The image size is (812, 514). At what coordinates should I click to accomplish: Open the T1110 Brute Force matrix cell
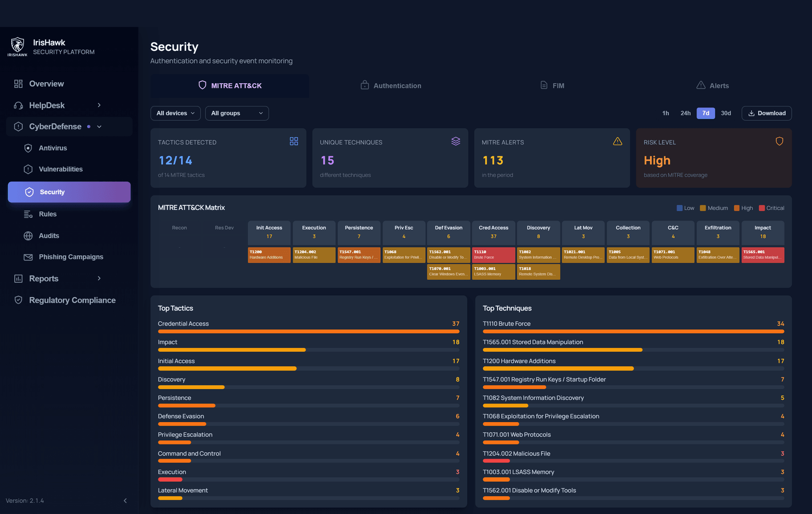(493, 255)
